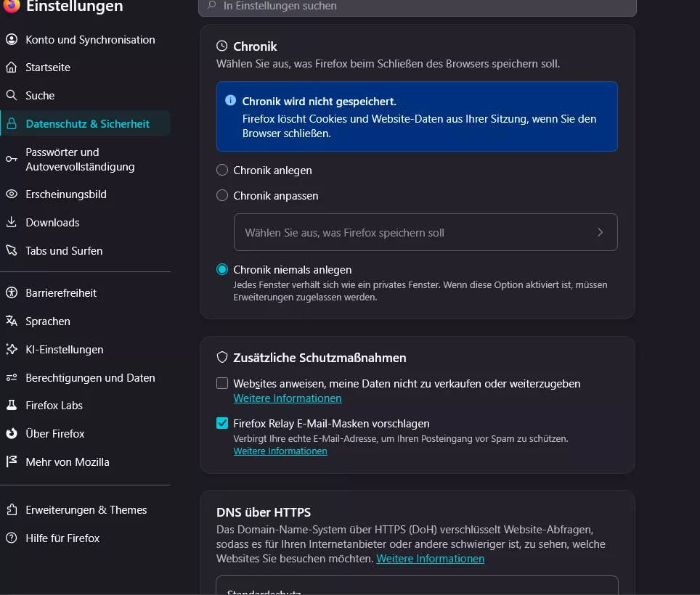
Task: Click the Barrierefreiheit accessibility icon
Action: pos(12,292)
